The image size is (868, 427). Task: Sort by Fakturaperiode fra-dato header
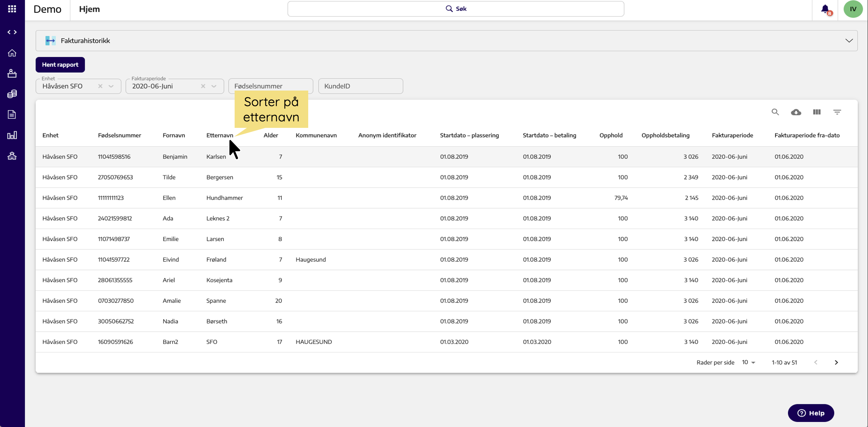coord(807,135)
